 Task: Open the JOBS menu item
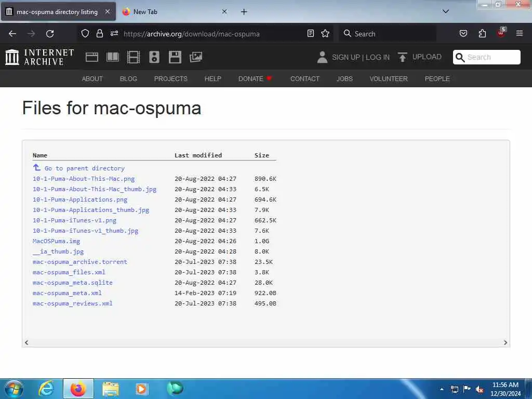(x=345, y=79)
